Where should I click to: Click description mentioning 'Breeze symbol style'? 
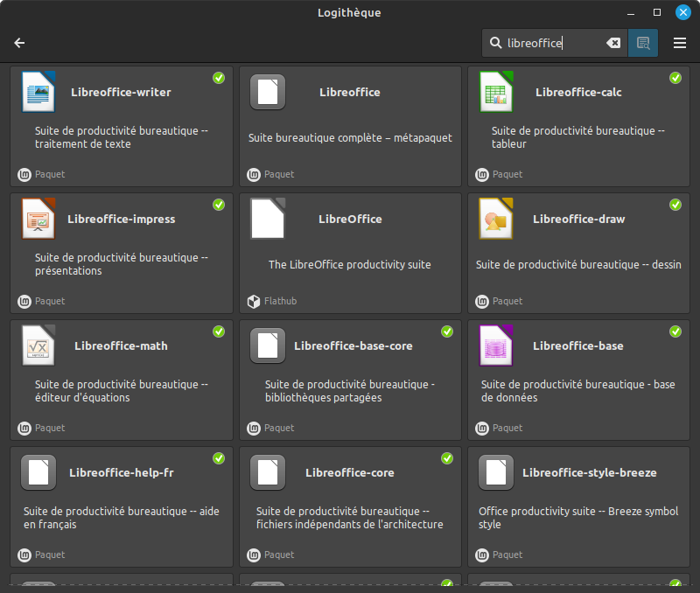click(578, 518)
